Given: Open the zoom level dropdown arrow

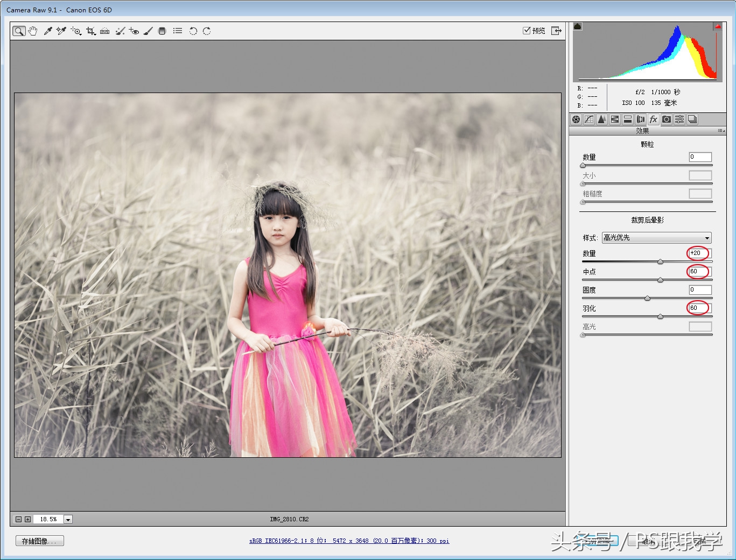Looking at the screenshot, I should pyautogui.click(x=68, y=520).
